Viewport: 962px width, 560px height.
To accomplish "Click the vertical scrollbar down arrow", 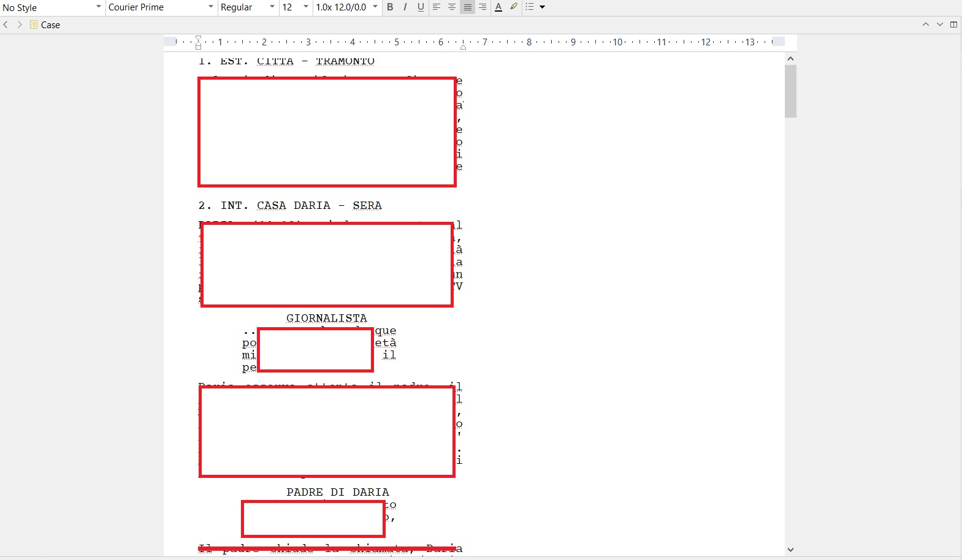I will 790,550.
